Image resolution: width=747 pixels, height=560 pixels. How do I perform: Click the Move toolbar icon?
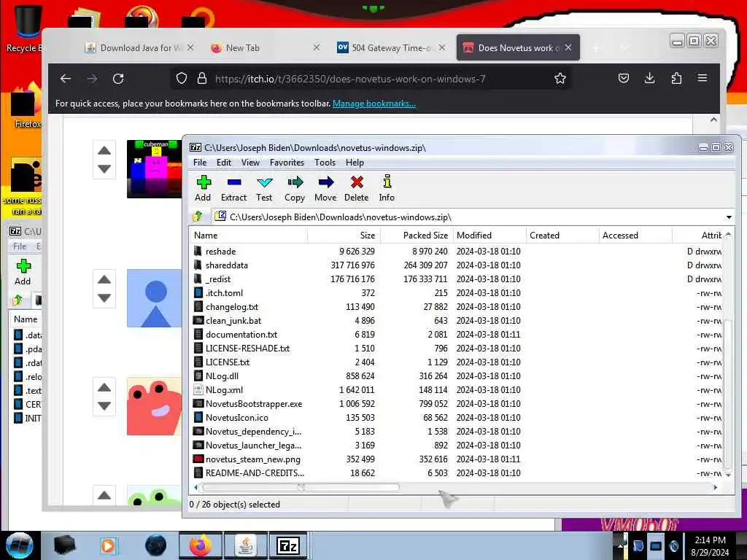tap(325, 189)
